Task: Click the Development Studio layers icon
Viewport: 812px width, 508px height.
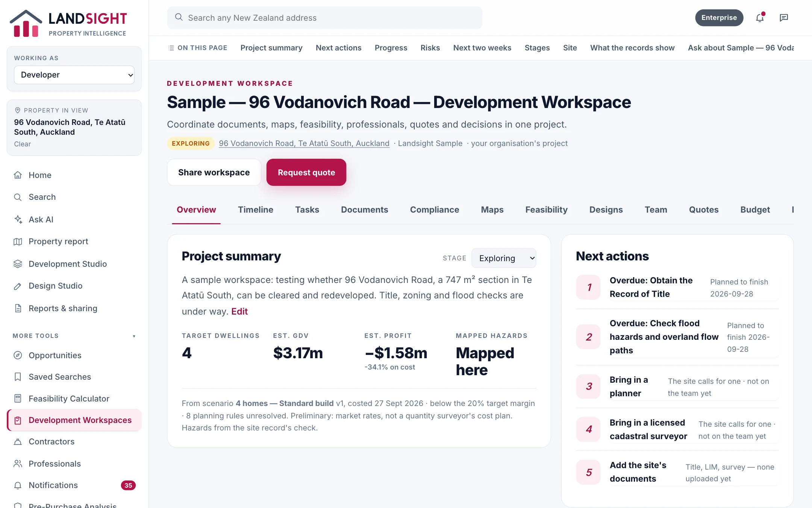Action: (x=18, y=264)
